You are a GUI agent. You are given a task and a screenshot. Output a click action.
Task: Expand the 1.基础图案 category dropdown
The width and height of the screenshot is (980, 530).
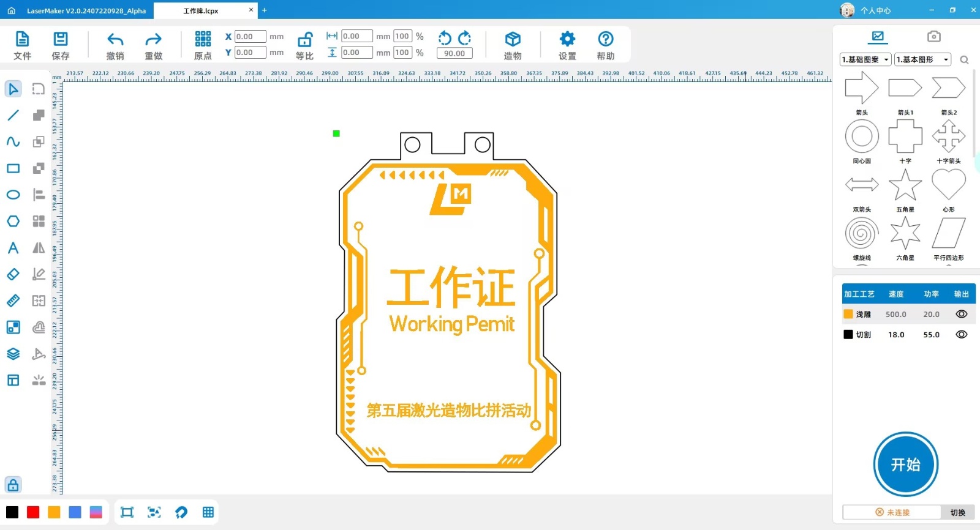[865, 59]
